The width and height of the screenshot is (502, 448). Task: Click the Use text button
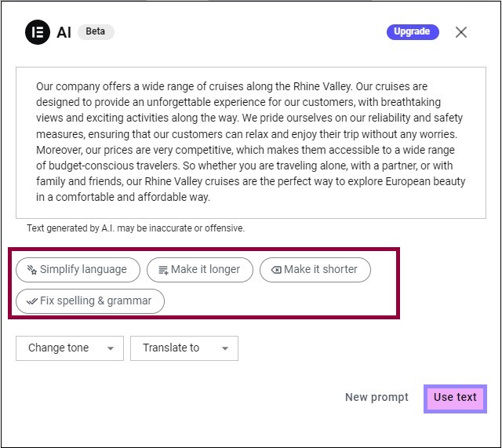(x=455, y=398)
